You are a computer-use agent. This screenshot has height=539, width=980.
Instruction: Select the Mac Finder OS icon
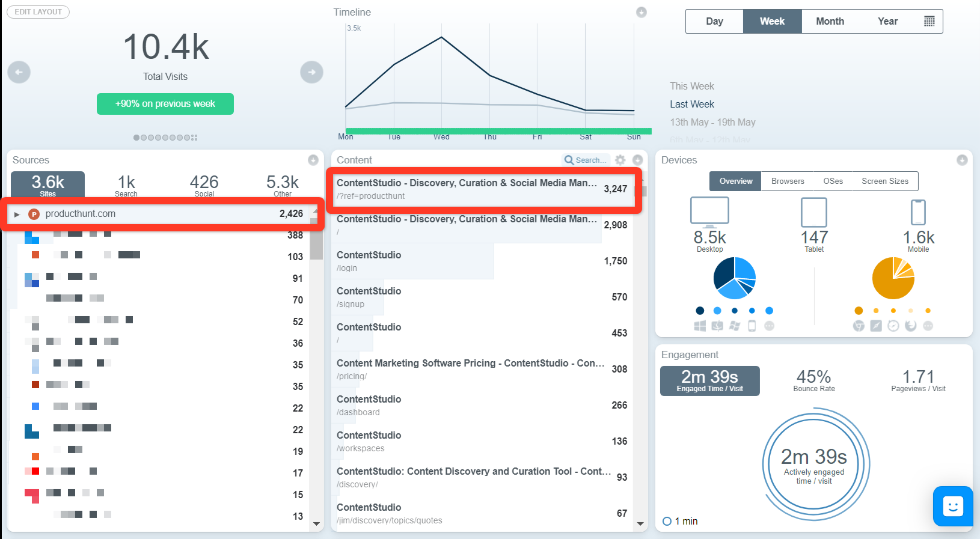point(717,326)
